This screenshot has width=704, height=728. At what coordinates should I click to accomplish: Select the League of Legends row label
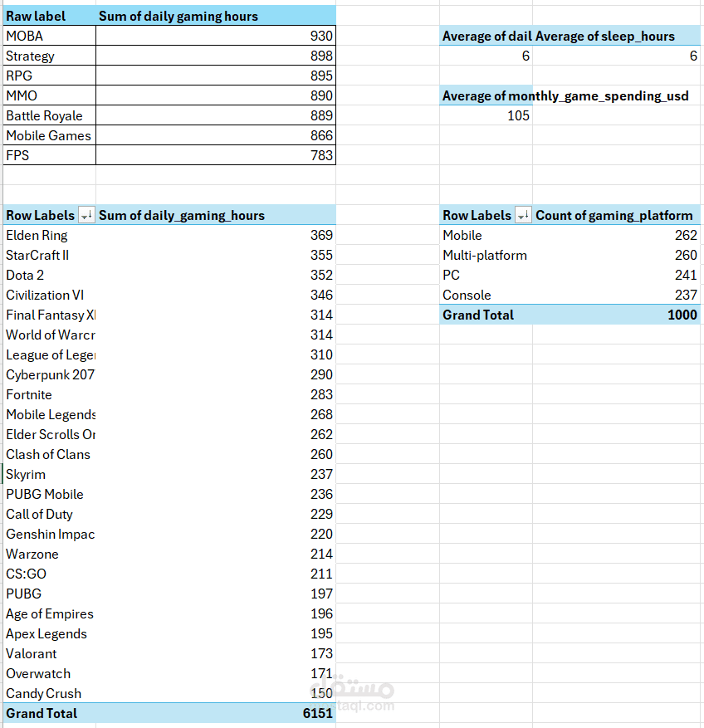click(x=49, y=355)
